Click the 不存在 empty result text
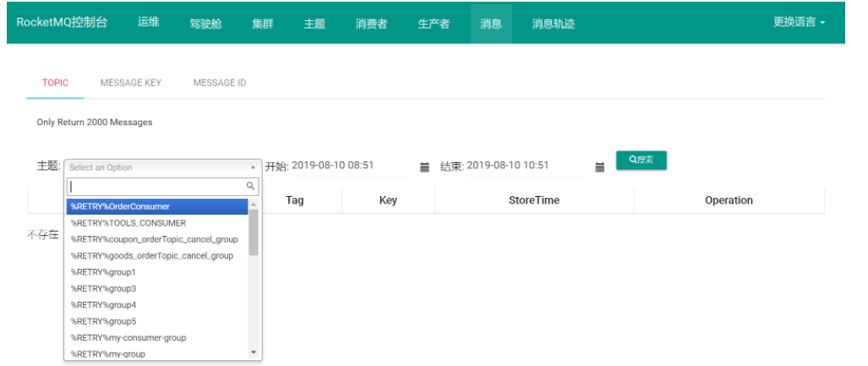Image resolution: width=868 pixels, height=366 pixels. click(42, 235)
